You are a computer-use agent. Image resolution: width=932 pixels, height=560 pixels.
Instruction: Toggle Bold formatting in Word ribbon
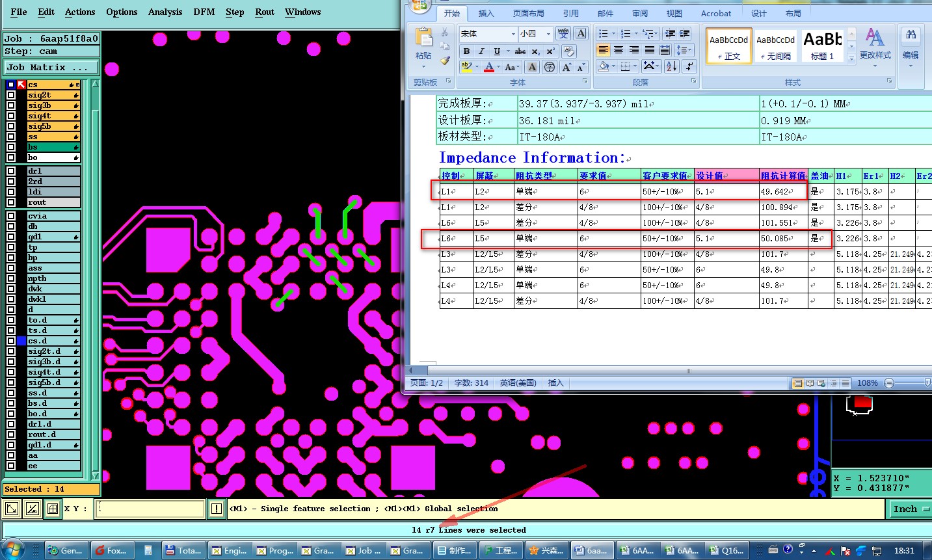click(466, 51)
